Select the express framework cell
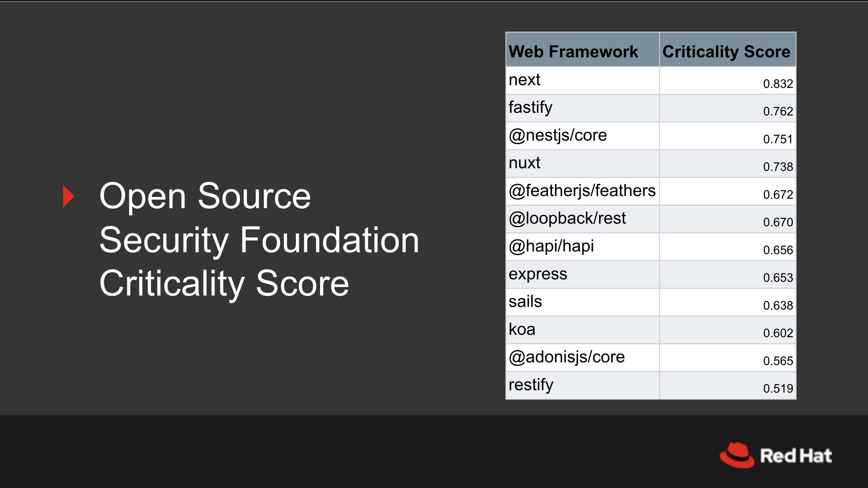Viewport: 868px width, 488px height. pos(538,274)
